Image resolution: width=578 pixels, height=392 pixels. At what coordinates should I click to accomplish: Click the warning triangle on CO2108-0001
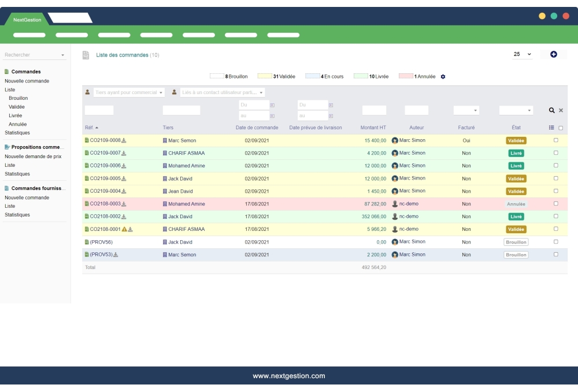coord(124,229)
